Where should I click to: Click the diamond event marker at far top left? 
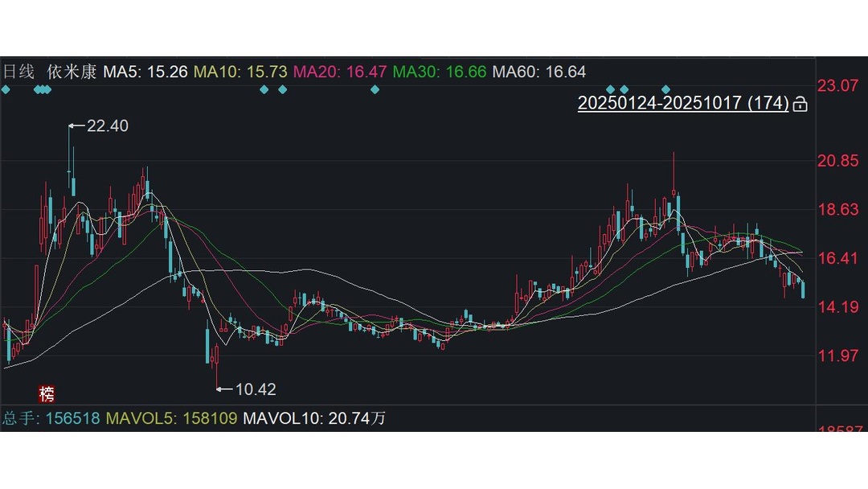point(6,90)
